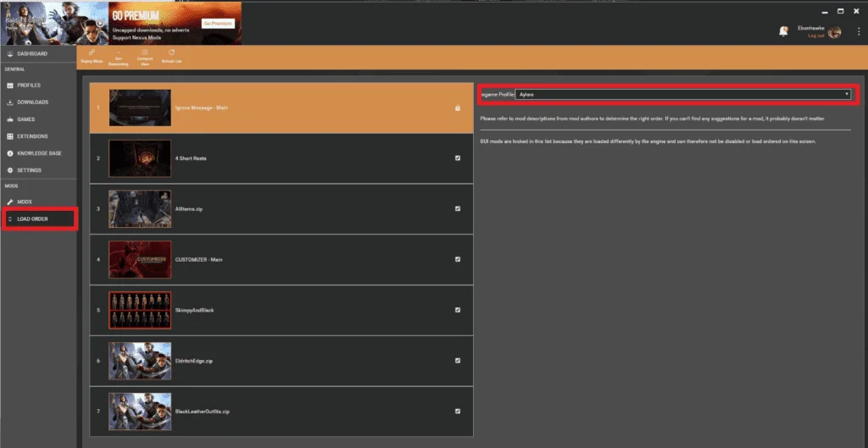The image size is (868, 448).
Task: Click the Sort Descending toolbar icon
Action: pyautogui.click(x=117, y=56)
